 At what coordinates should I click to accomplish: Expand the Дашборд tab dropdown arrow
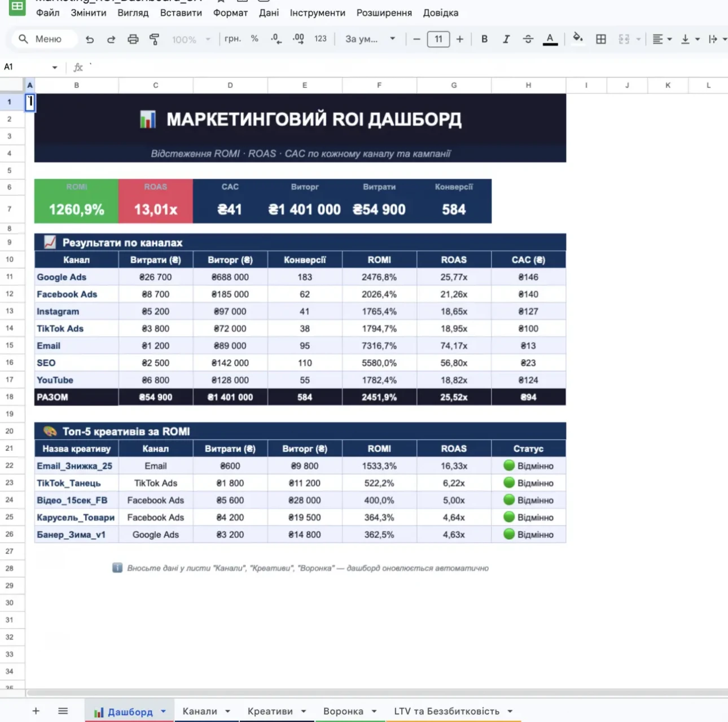coord(163,711)
